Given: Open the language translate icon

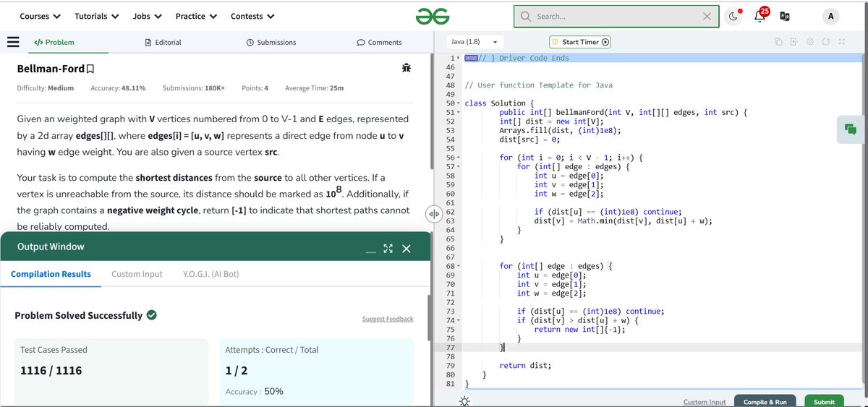Looking at the screenshot, I should [786, 16].
